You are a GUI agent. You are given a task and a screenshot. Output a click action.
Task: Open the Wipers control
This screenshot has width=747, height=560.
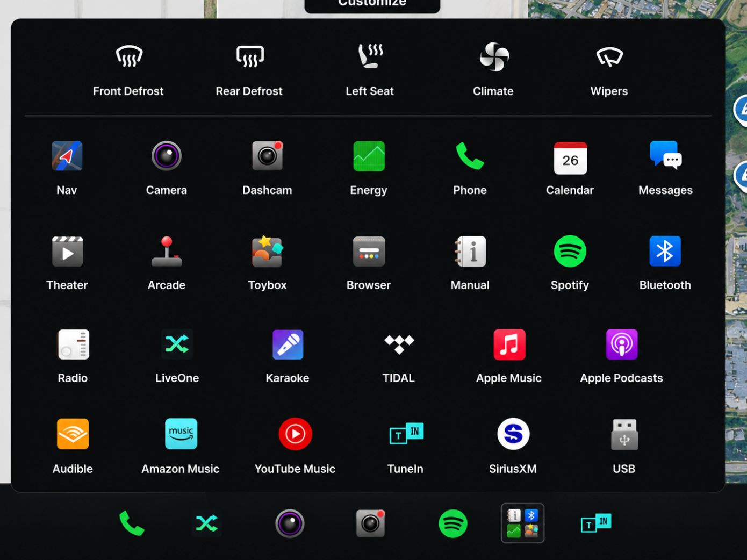(x=609, y=70)
